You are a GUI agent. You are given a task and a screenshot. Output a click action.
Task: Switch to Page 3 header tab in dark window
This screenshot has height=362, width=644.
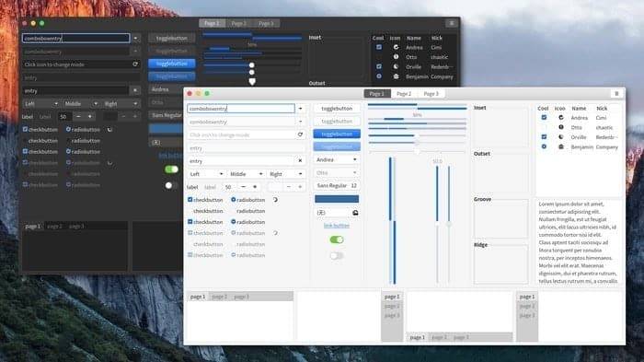coord(266,23)
